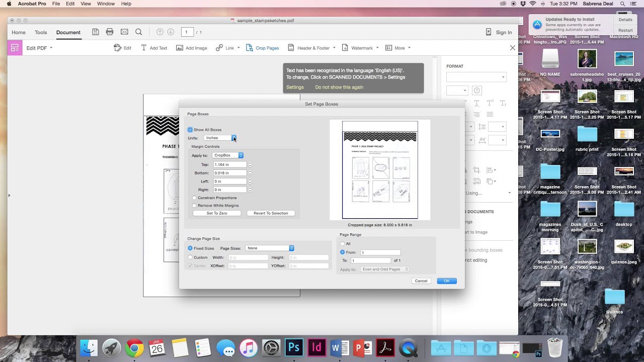Open the Edit PDF tool switcher dropdown
The image size is (644, 362).
(51, 48)
